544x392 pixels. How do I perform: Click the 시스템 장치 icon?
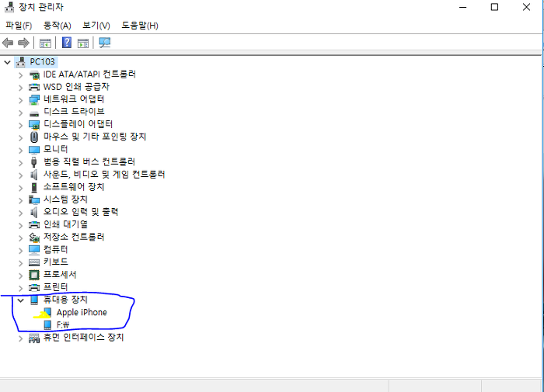click(x=34, y=199)
